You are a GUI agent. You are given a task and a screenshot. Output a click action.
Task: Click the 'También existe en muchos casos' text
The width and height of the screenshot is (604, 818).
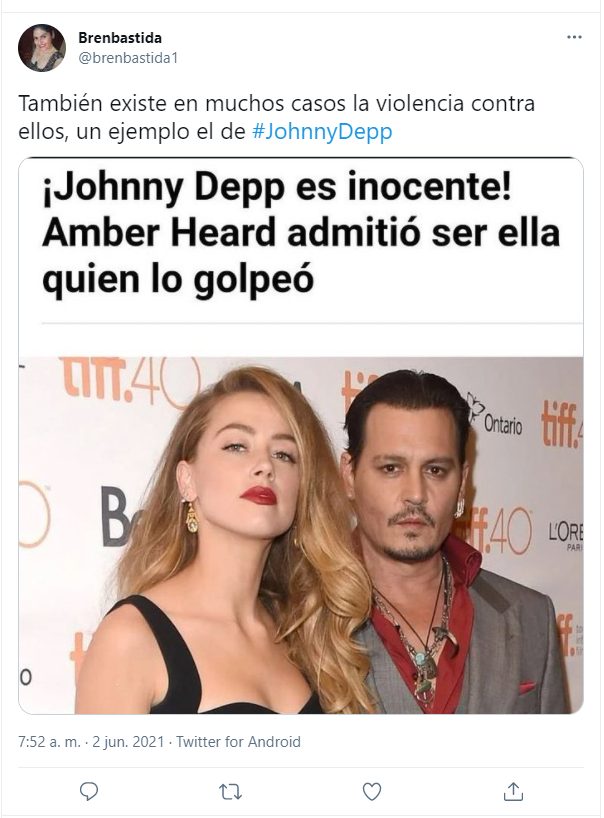[182, 103]
